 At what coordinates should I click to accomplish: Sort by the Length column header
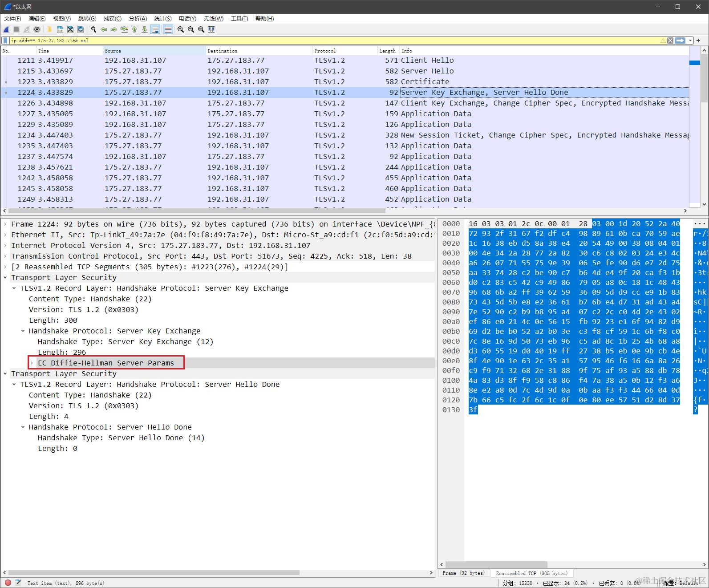click(x=388, y=51)
